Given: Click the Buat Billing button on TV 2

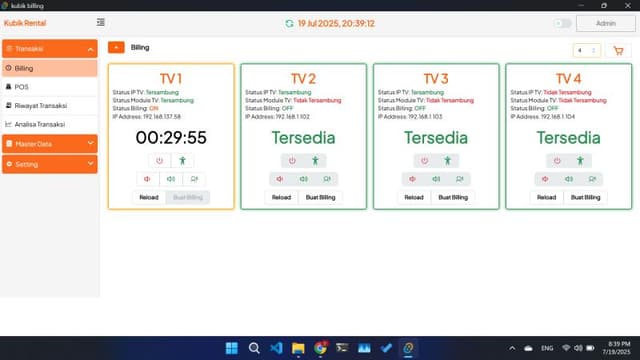Looking at the screenshot, I should 320,198.
